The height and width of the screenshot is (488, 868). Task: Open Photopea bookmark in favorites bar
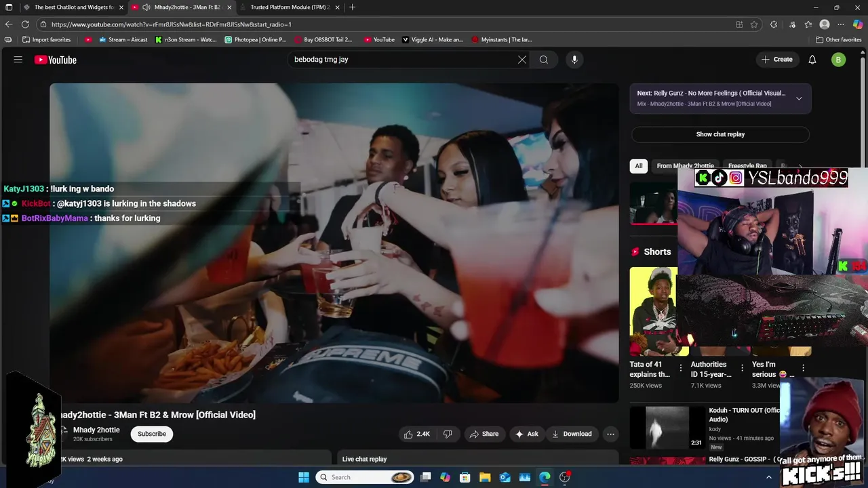click(x=256, y=39)
